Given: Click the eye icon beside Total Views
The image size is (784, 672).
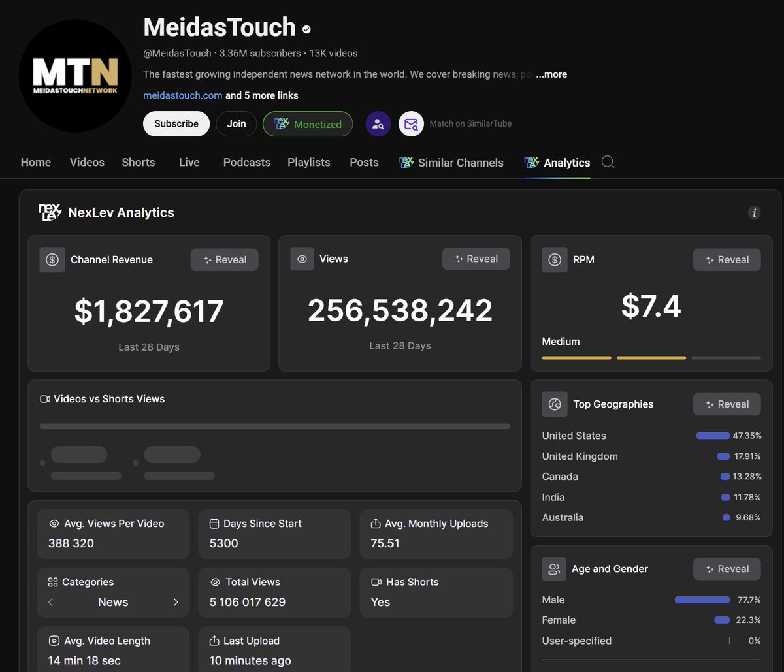Looking at the screenshot, I should [x=216, y=582].
